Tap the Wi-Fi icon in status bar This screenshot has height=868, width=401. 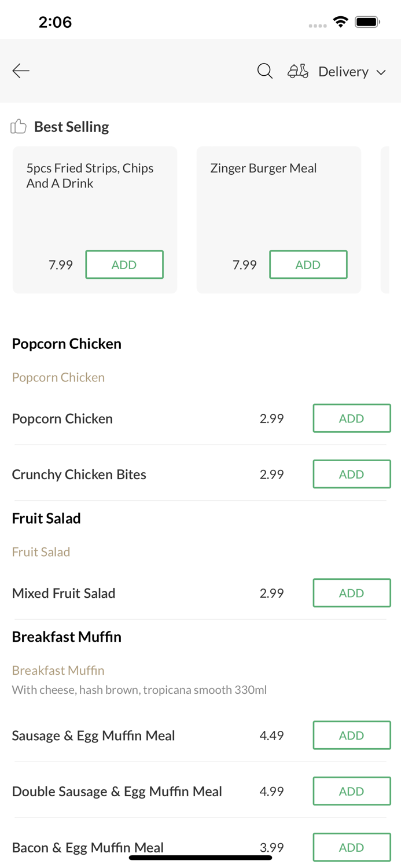(340, 21)
